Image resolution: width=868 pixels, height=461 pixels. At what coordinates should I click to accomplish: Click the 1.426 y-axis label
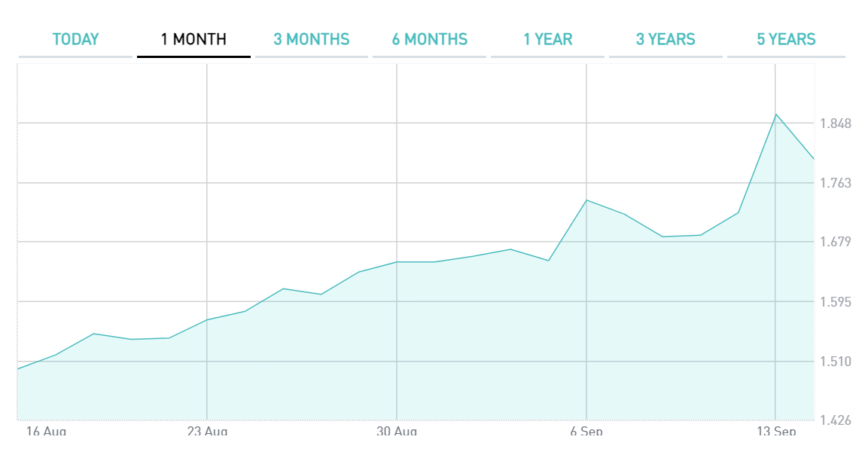point(836,420)
